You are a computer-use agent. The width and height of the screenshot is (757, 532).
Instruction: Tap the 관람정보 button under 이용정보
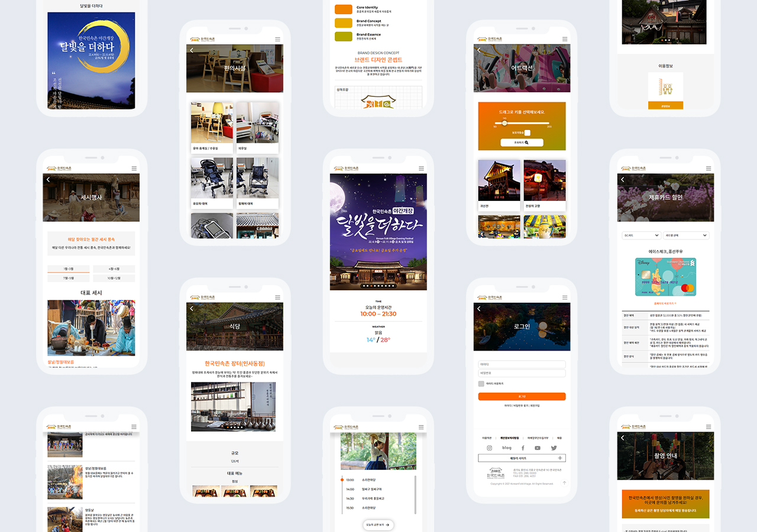click(x=666, y=106)
